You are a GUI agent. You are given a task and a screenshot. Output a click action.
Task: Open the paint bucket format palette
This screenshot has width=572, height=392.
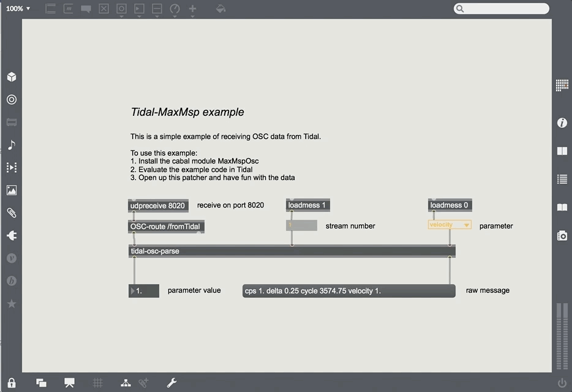tap(220, 9)
